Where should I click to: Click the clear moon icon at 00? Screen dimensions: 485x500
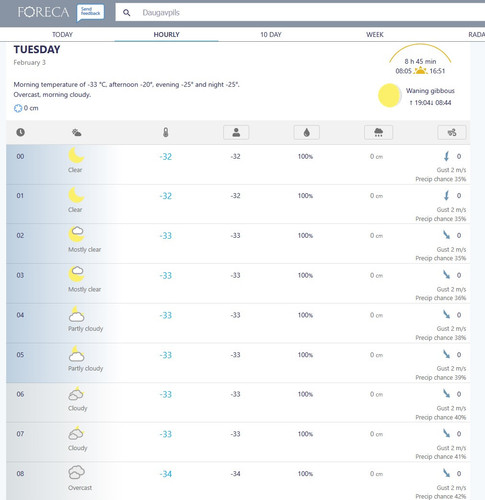click(76, 156)
